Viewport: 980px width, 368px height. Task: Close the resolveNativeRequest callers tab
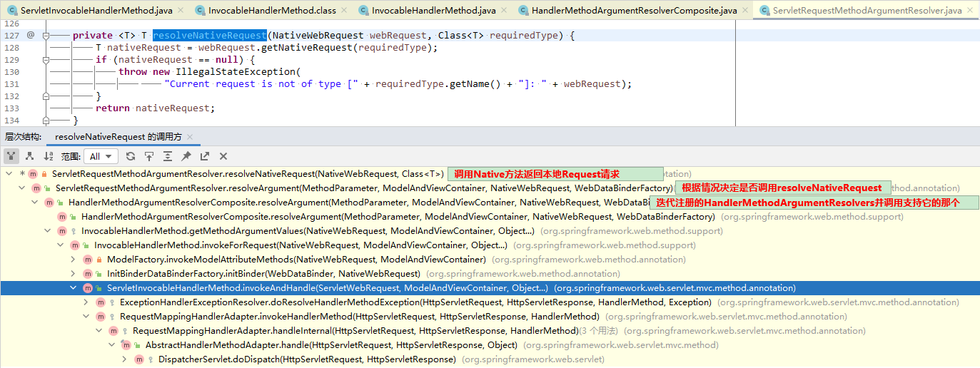tap(190, 137)
